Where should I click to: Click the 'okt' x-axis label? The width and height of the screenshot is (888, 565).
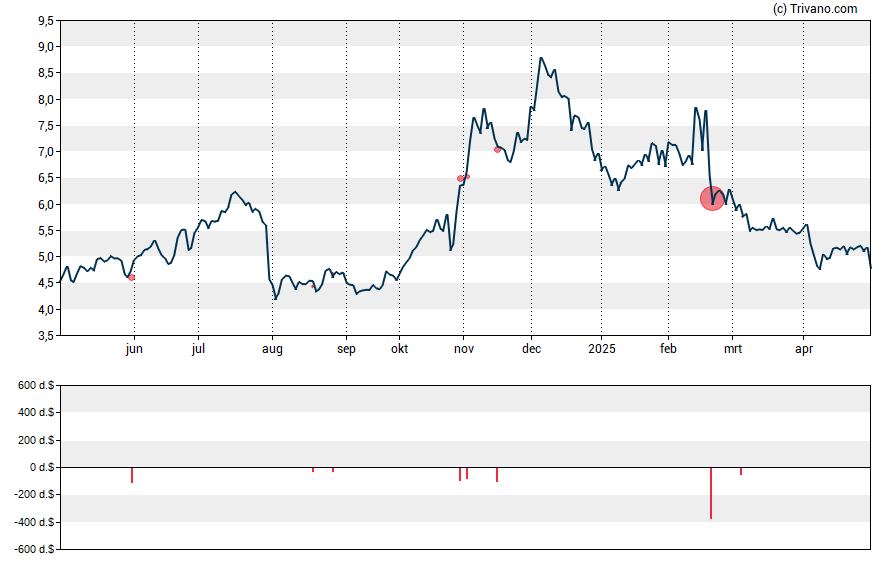click(399, 349)
